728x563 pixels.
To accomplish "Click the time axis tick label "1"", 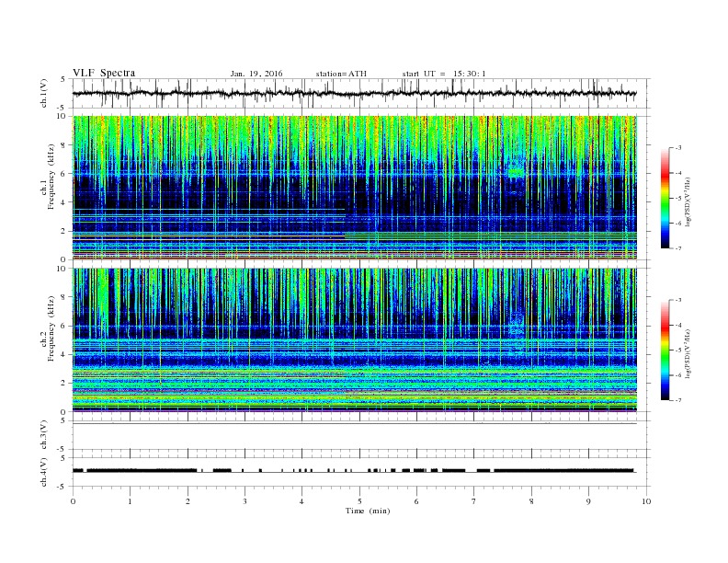I will [x=130, y=501].
